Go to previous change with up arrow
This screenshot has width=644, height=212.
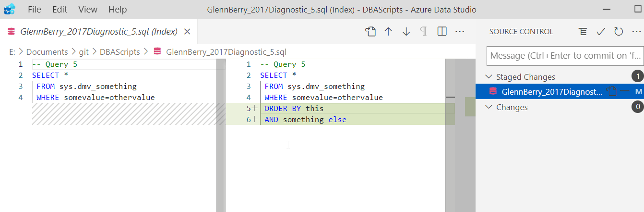coord(388,31)
